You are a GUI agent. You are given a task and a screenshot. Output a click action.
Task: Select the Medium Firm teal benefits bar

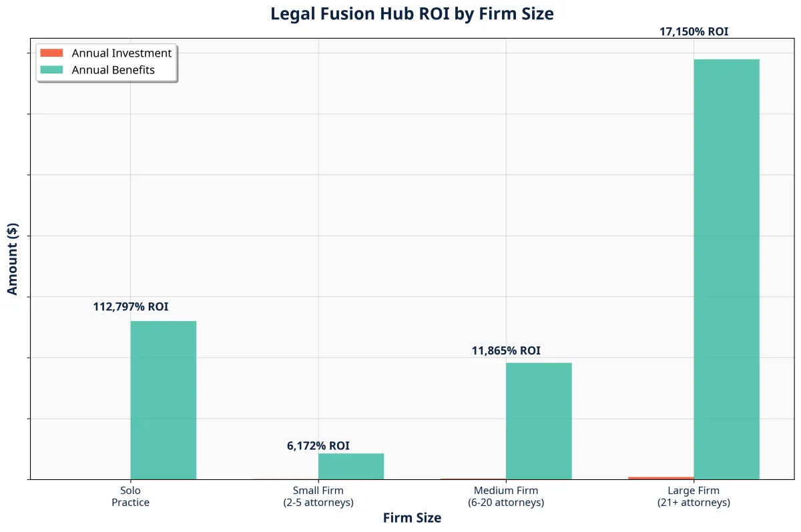539,421
